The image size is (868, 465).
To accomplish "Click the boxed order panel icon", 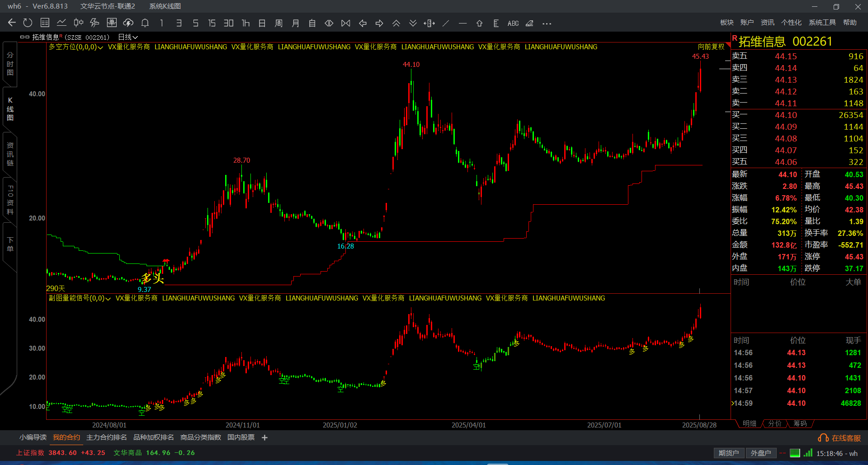I will tap(112, 23).
